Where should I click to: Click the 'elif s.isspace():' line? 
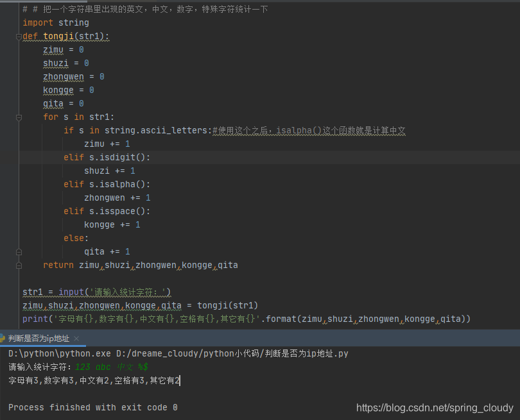click(x=107, y=212)
